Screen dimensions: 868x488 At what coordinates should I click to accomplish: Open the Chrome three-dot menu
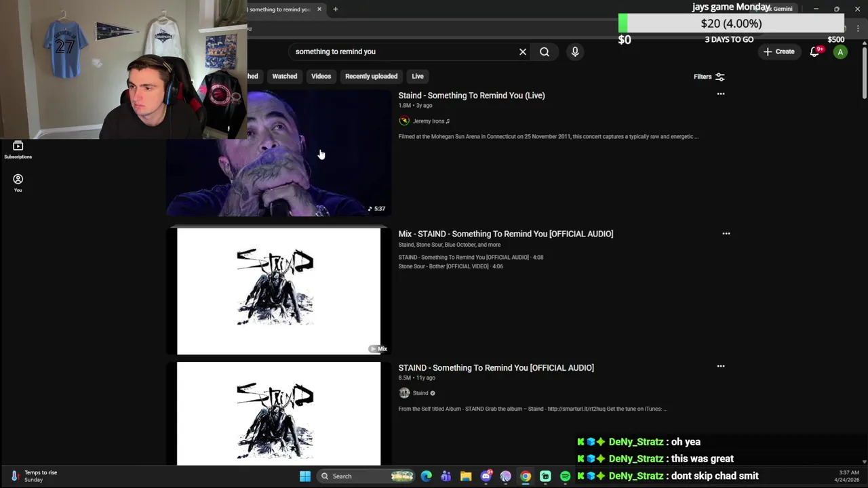(x=858, y=28)
